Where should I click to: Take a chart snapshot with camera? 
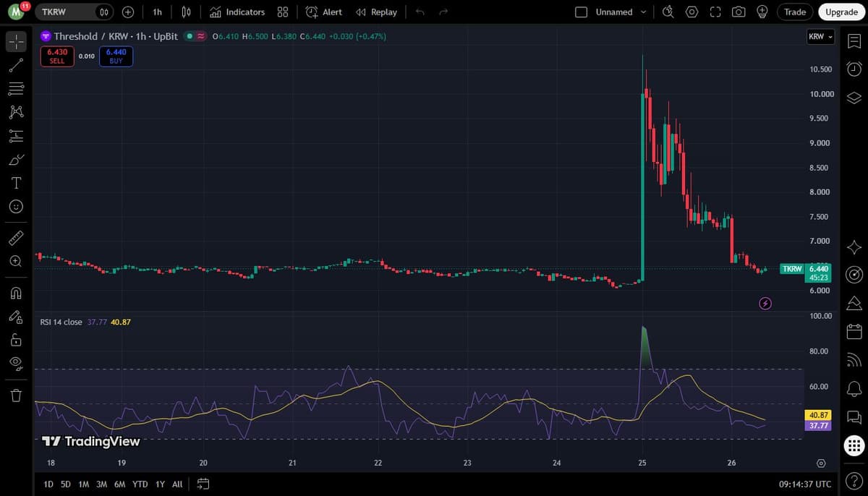(739, 12)
